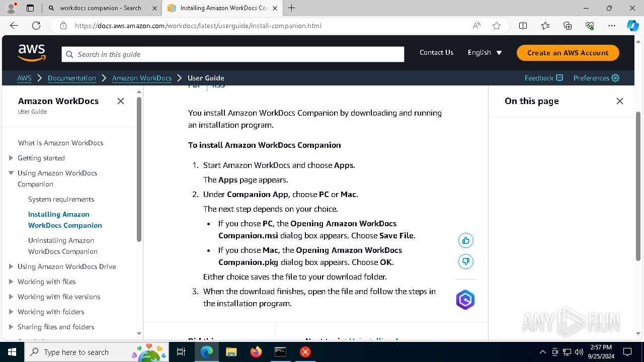Open the notification center icon
644x362 pixels.
tap(627, 352)
